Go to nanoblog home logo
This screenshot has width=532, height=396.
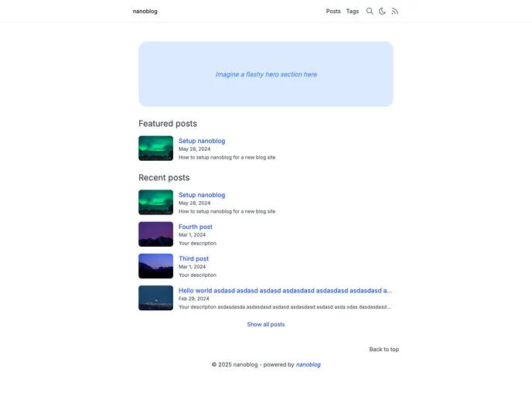tap(145, 11)
